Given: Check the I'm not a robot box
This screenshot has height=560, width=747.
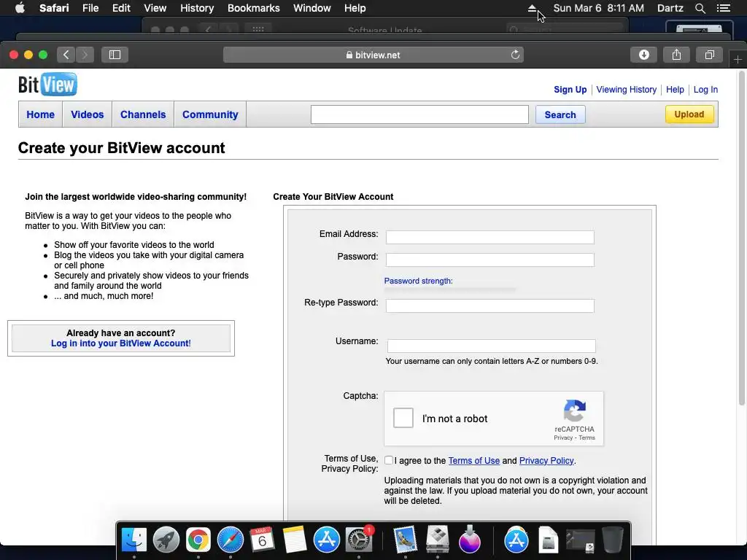Looking at the screenshot, I should [403, 418].
